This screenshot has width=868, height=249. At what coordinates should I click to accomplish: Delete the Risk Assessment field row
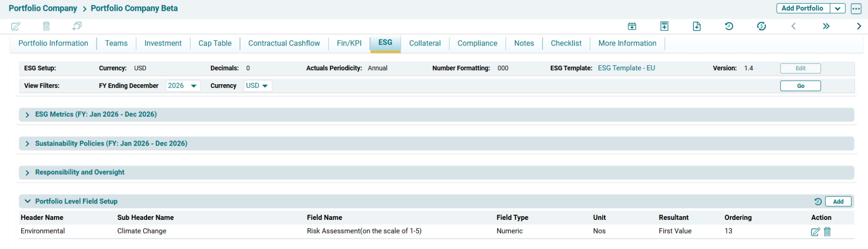click(x=828, y=232)
